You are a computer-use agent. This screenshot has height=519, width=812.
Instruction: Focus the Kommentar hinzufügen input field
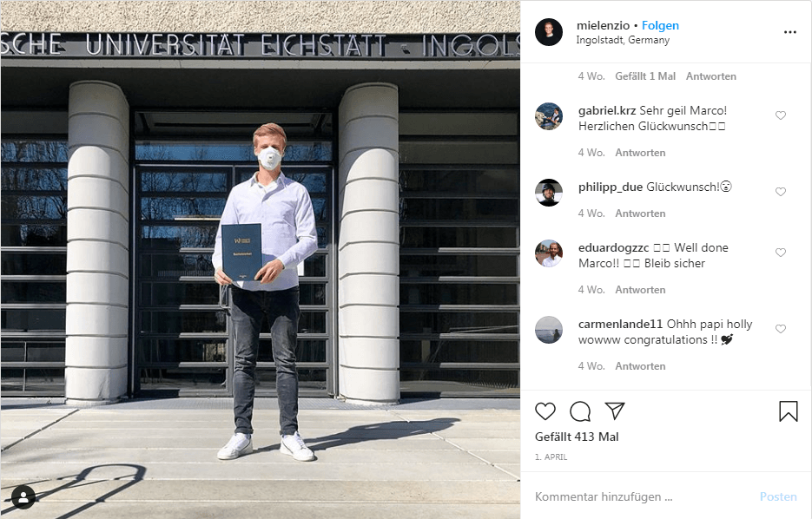coord(642,496)
